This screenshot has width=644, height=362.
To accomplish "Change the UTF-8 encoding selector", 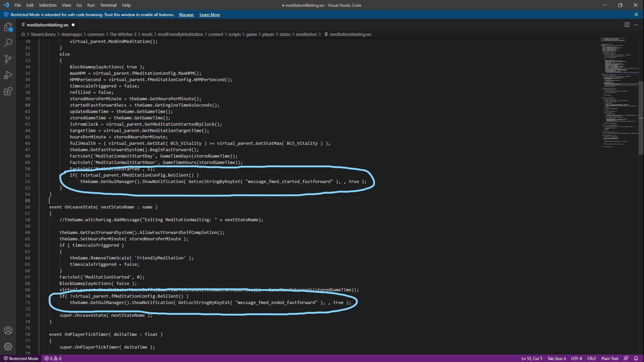I will coord(576,358).
